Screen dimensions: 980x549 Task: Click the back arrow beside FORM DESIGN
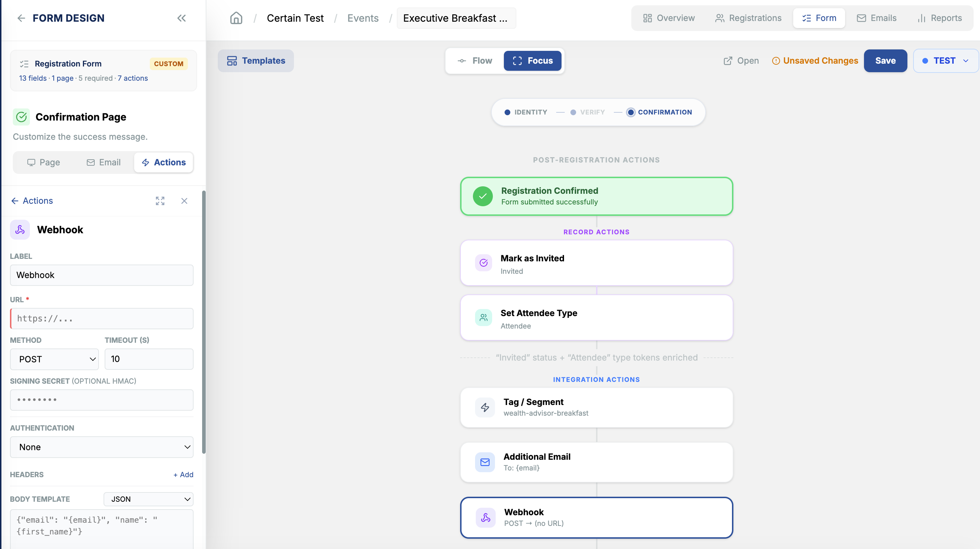point(21,18)
